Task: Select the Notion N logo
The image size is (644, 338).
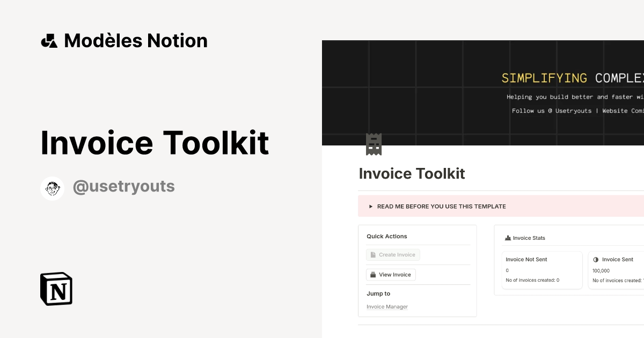Action: (x=56, y=289)
